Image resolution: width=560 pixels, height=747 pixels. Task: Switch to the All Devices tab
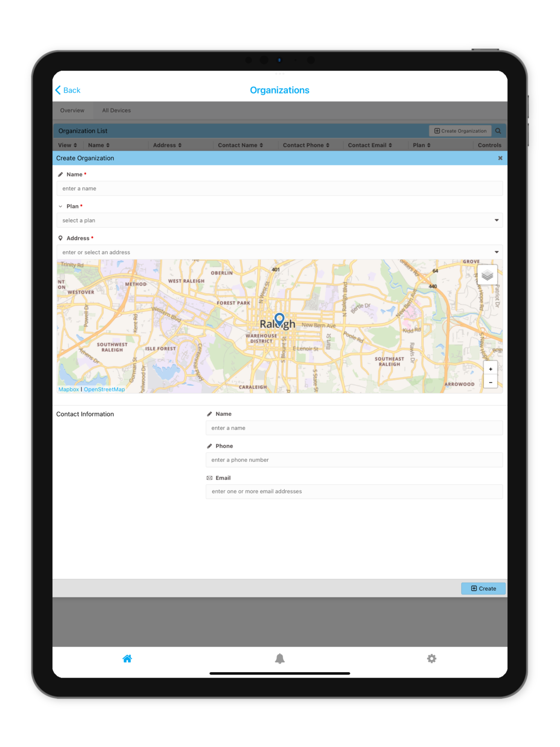click(x=116, y=110)
